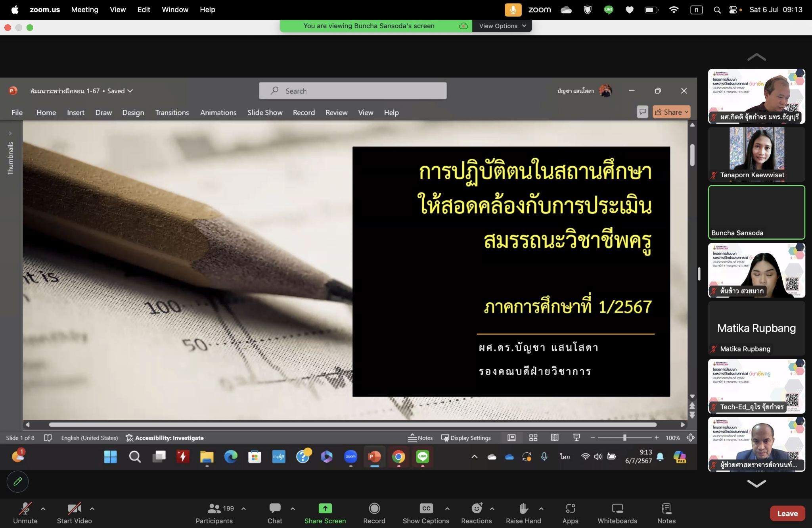This screenshot has height=528, width=812.
Task: Open PowerPoint Slide Show tab
Action: (265, 112)
